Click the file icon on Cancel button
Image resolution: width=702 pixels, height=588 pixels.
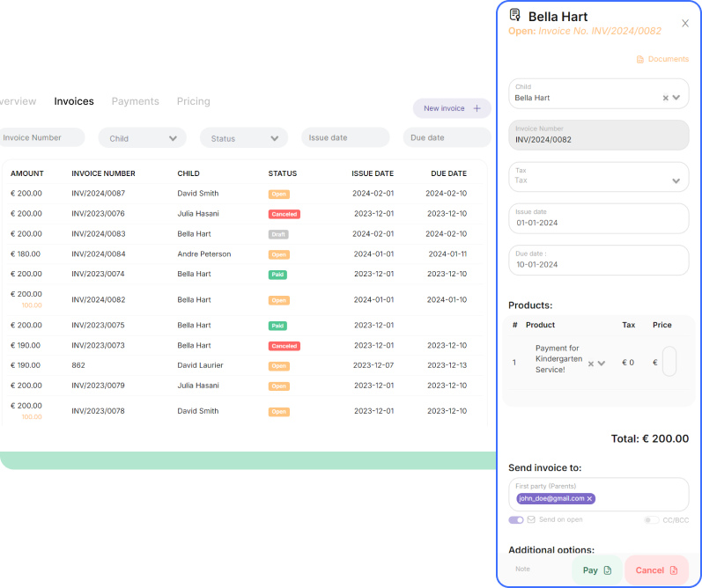coord(674,570)
